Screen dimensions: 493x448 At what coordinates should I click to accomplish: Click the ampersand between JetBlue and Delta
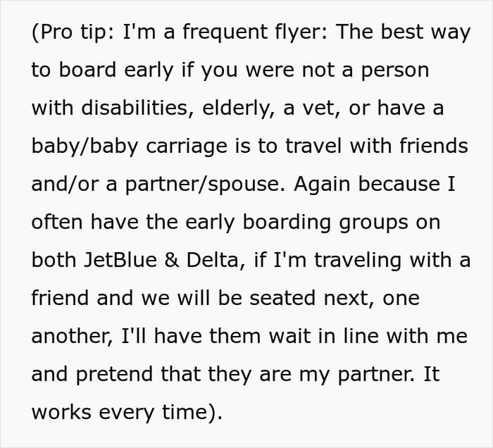coord(171,261)
